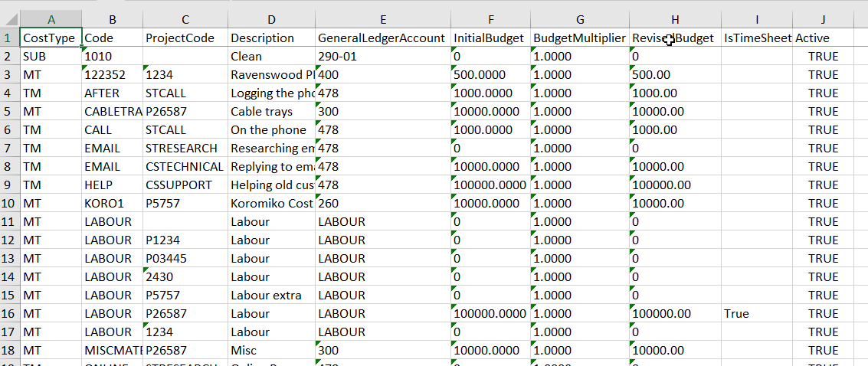The image size is (868, 366).
Task: Select the 2430 project code cell
Action: (185, 276)
